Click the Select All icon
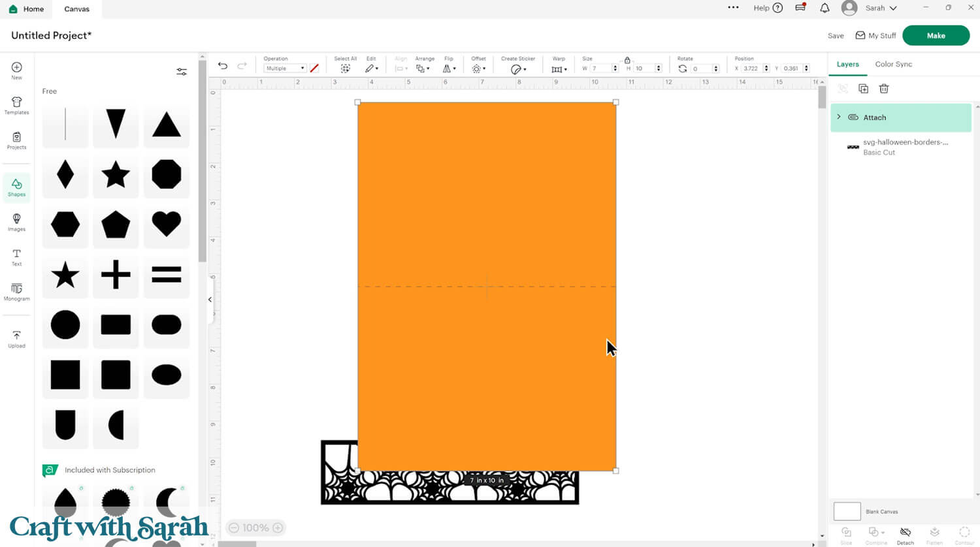The width and height of the screenshot is (980, 547). point(345,69)
